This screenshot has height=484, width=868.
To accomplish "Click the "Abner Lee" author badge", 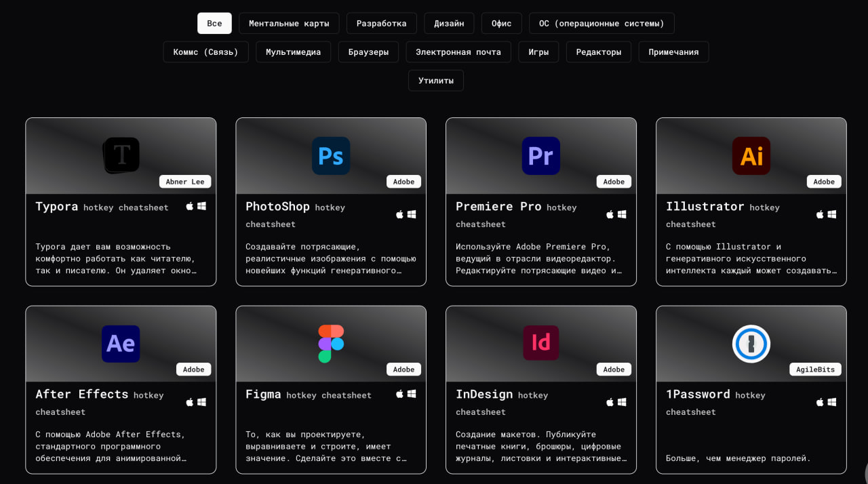I will (x=185, y=182).
